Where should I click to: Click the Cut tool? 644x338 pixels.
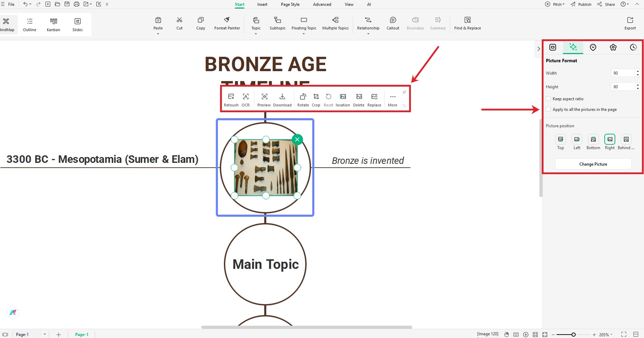tap(179, 23)
